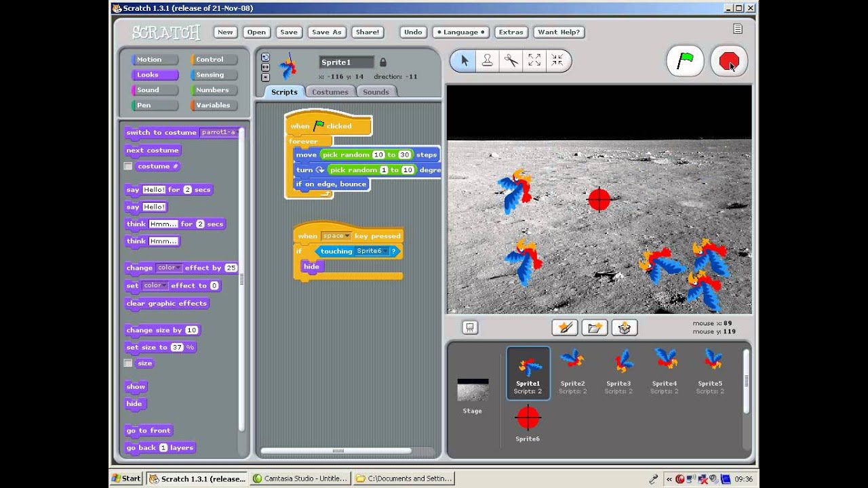
Task: Click the scripts area horizontal scrollbar
Action: tap(336, 451)
